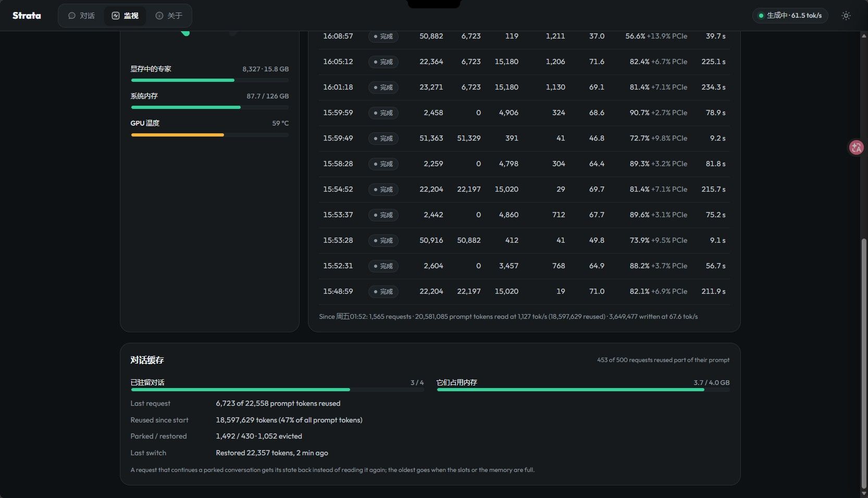This screenshot has width=868, height=498.
Task: Click the 87.7 / 126 GB memory value
Action: (x=267, y=96)
